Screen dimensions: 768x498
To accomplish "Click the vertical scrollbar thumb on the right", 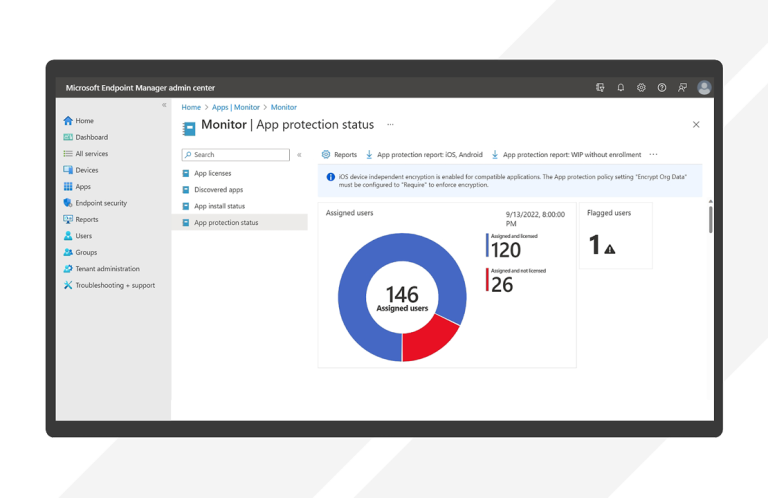I will [x=710, y=219].
